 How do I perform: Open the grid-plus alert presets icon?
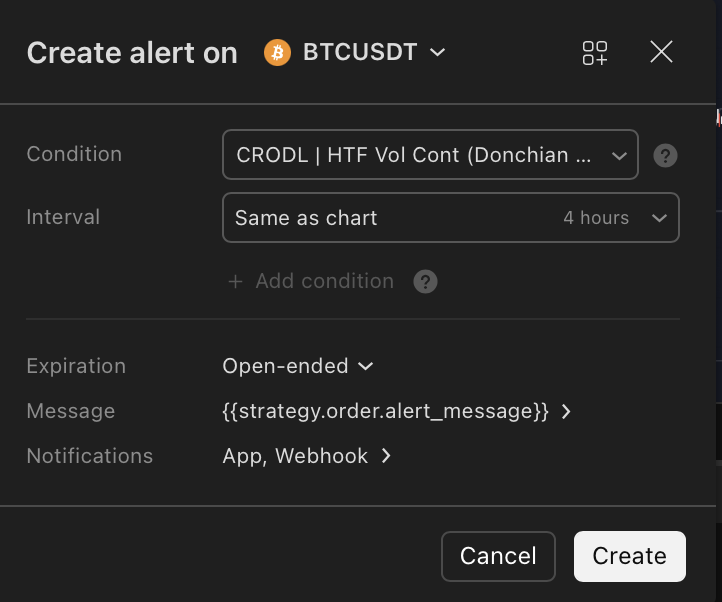(595, 53)
